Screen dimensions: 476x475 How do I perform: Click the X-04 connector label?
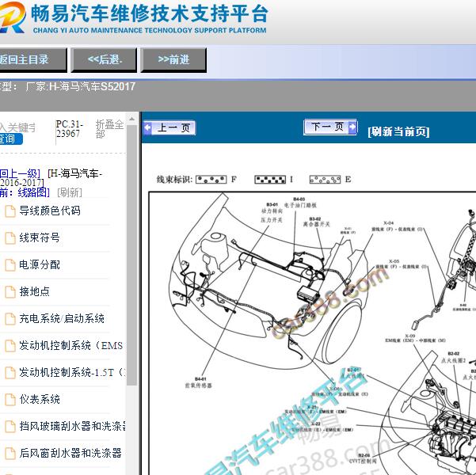(x=397, y=226)
